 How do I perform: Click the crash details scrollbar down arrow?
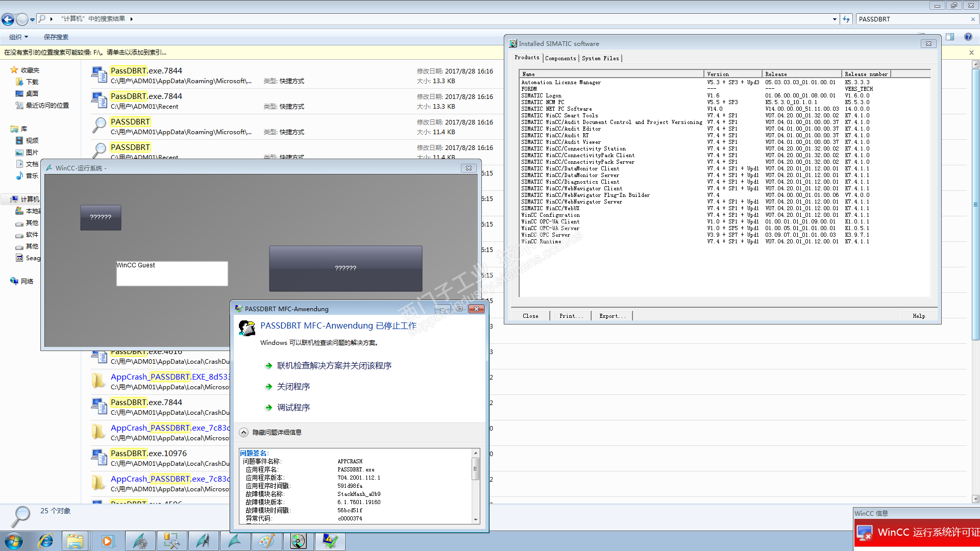point(476,519)
